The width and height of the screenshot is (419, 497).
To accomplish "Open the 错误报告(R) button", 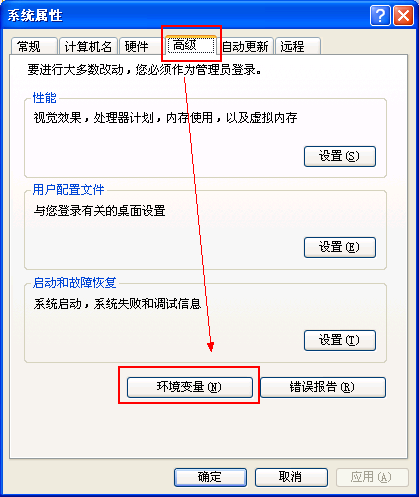I will click(x=323, y=387).
